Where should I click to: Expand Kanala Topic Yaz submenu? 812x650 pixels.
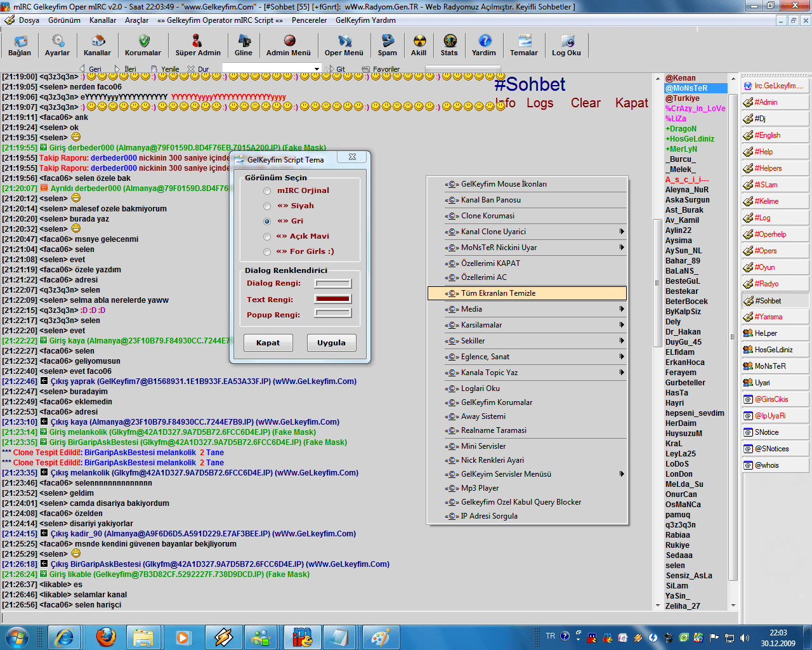pyautogui.click(x=527, y=373)
